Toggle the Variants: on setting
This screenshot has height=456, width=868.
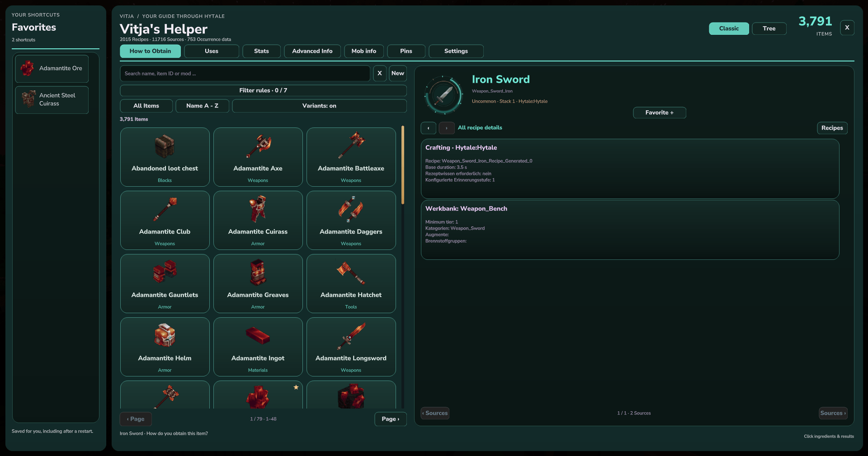pos(319,106)
